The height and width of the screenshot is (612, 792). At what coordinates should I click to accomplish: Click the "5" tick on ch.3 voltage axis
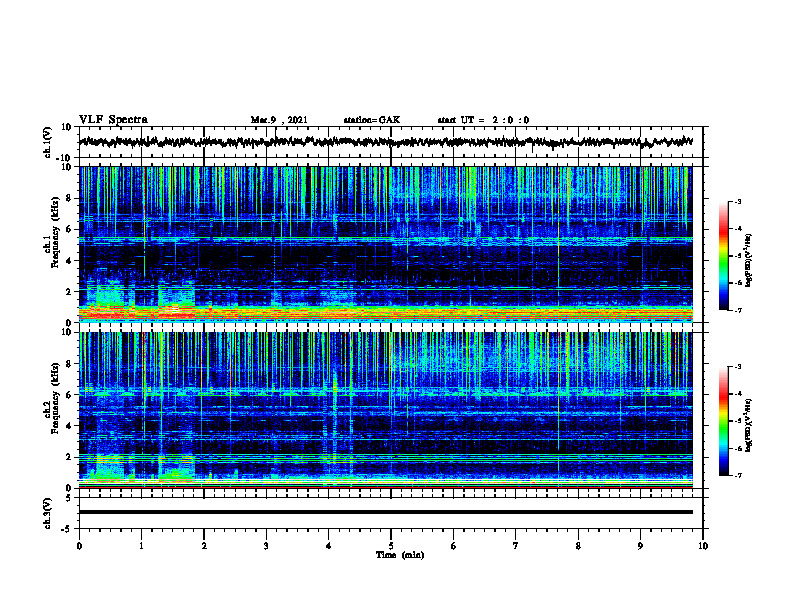[x=69, y=498]
